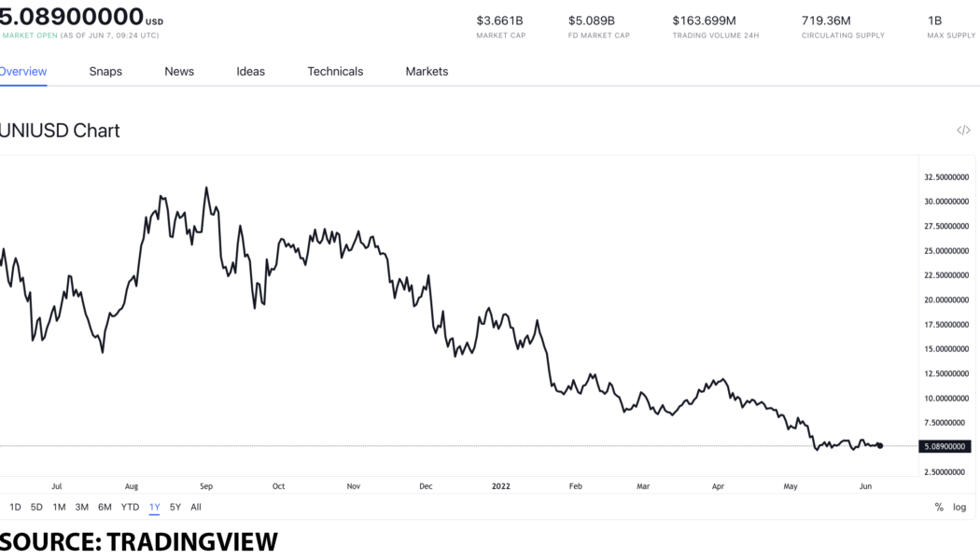Switch to the Technicals tab
Viewport: 980px width, 560px height.
click(x=335, y=71)
